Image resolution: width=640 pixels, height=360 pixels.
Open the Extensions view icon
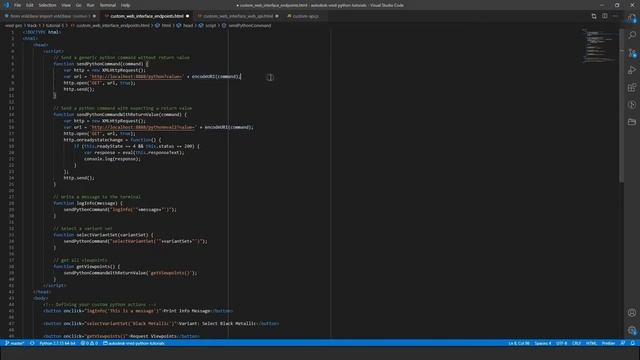pyautogui.click(x=632, y=87)
